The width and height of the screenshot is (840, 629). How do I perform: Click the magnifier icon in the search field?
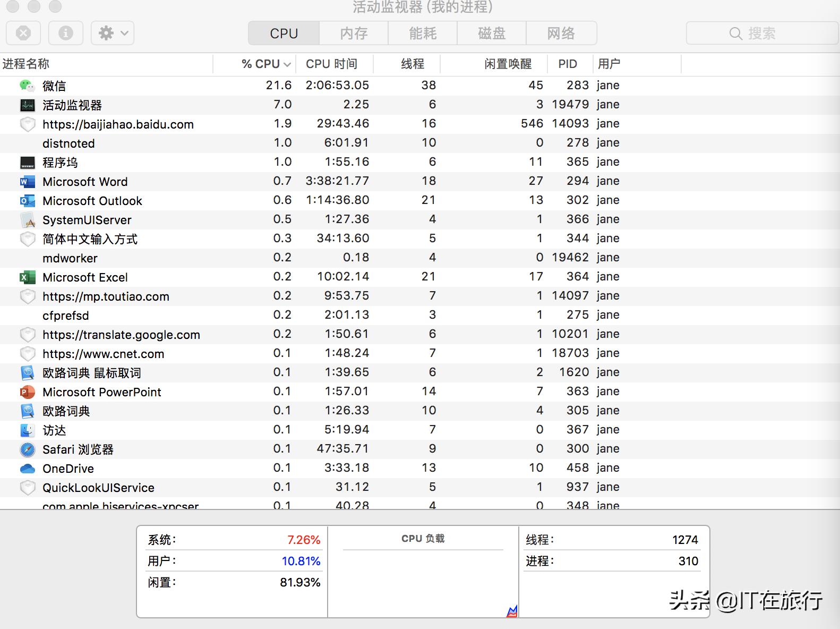(x=735, y=33)
